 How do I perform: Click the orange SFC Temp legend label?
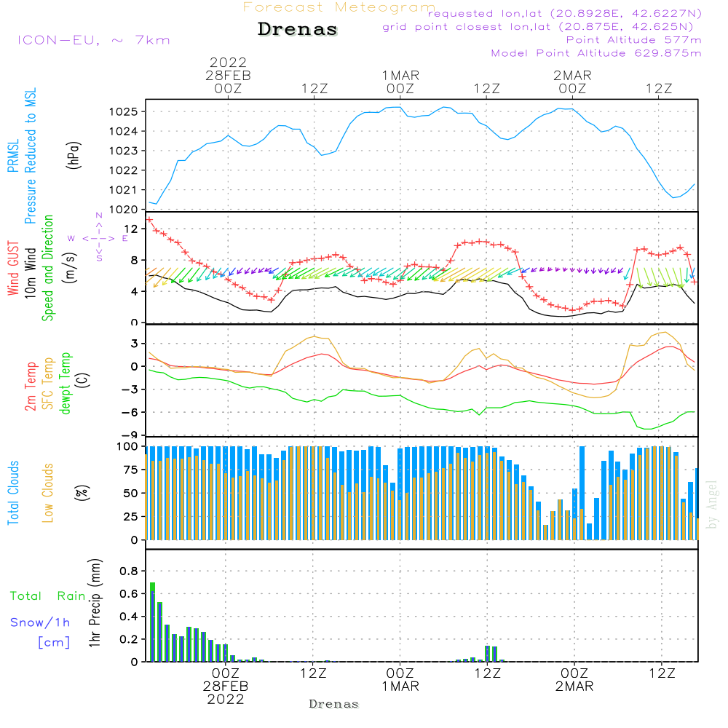48,384
